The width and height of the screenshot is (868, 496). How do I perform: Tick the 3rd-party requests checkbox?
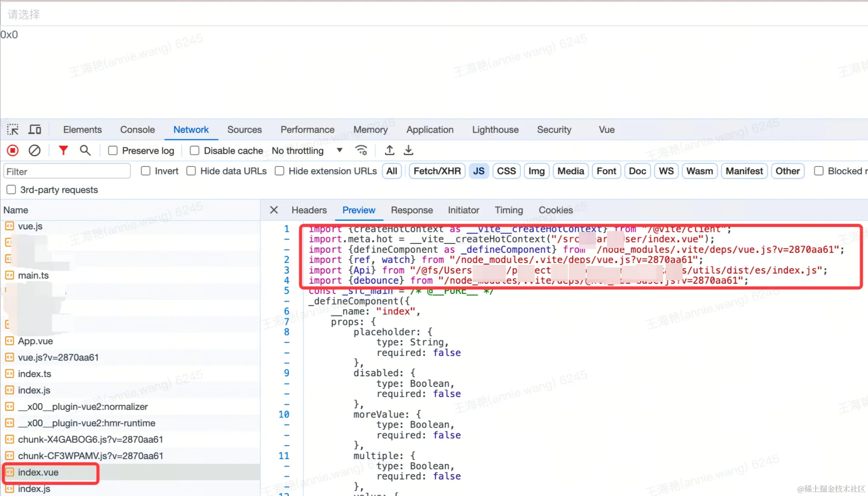(x=11, y=190)
